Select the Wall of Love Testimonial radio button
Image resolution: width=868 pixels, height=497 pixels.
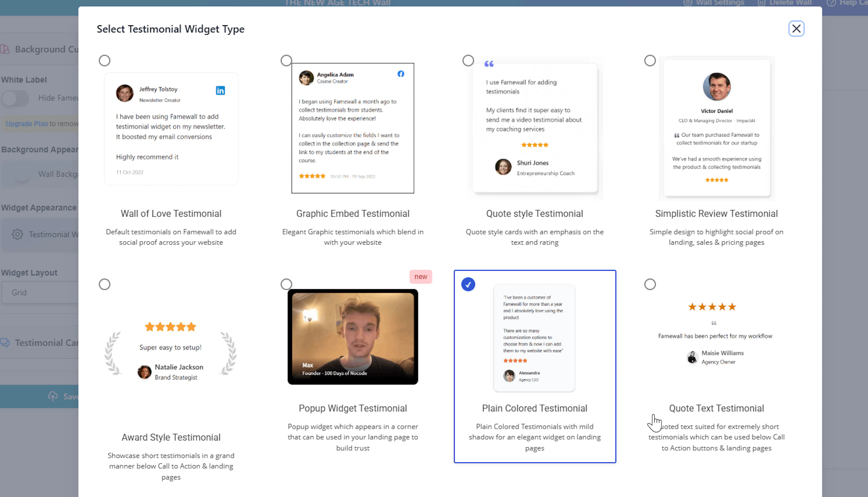(104, 60)
